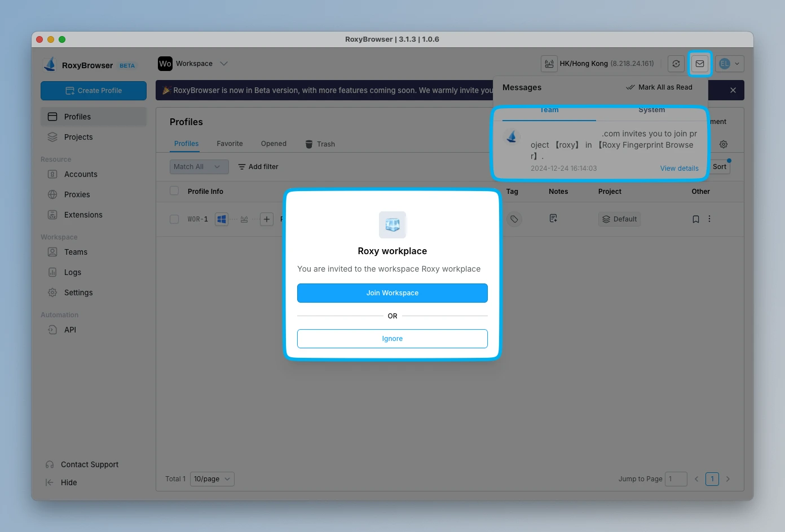
Task: Tick the select-all checkbox in table header
Action: 174,191
